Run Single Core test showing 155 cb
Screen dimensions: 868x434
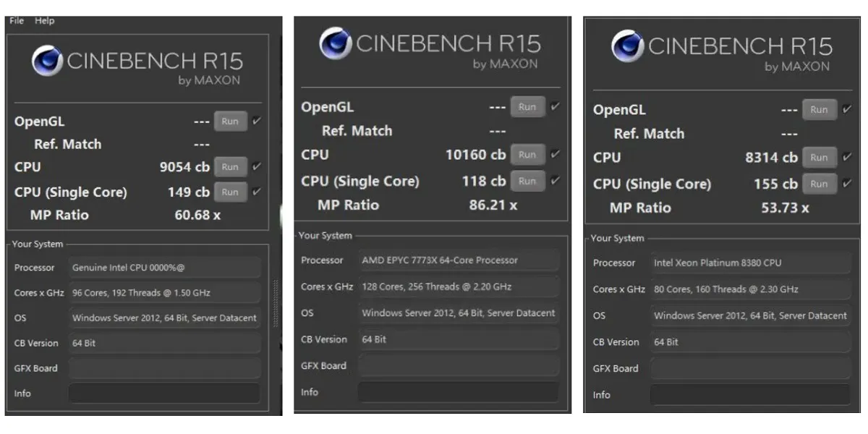820,184
